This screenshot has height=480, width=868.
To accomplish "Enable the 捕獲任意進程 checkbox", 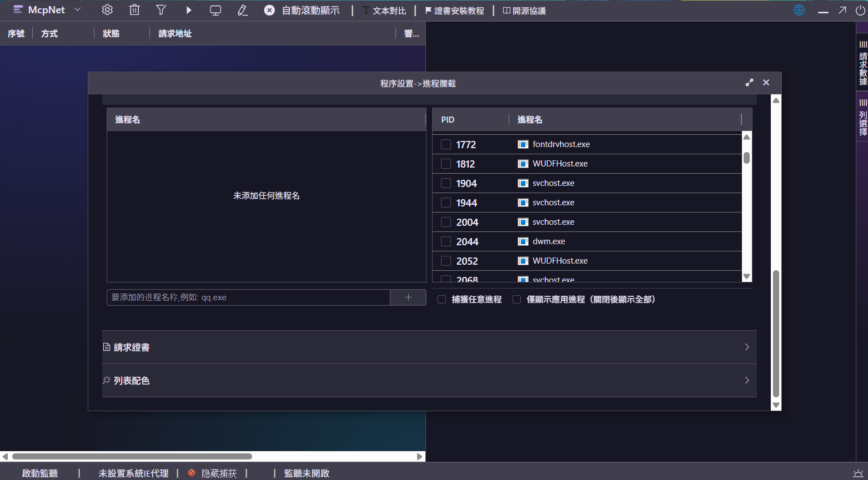I will click(442, 300).
